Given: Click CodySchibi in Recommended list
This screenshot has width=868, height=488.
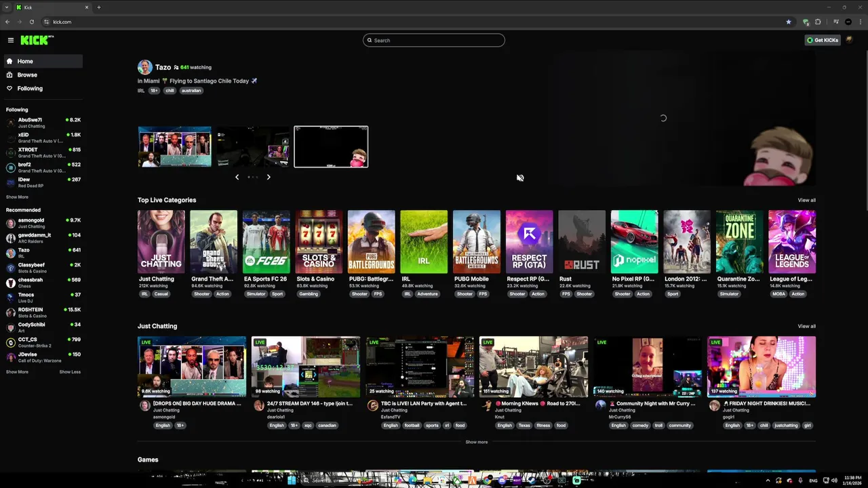Looking at the screenshot, I should tap(43, 327).
